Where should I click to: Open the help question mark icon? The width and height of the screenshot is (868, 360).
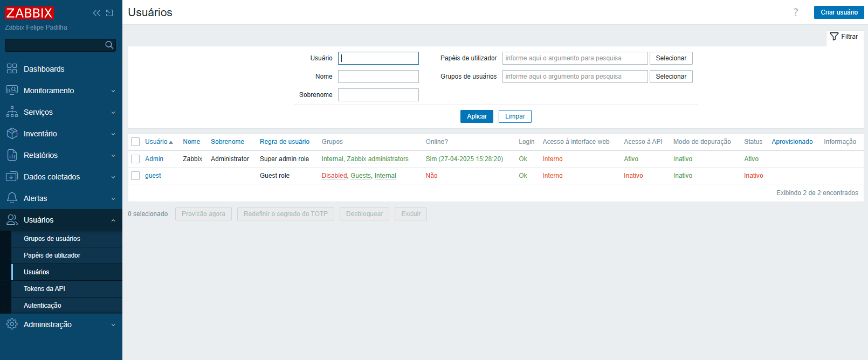tap(796, 12)
